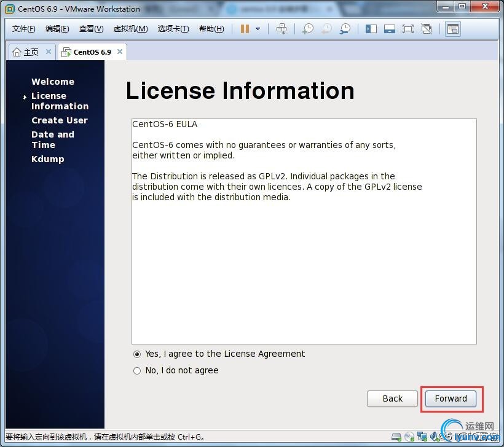Screen dimensions: 504x447
Task: Click the CentOS-6 EULA heading text
Action: 165,124
